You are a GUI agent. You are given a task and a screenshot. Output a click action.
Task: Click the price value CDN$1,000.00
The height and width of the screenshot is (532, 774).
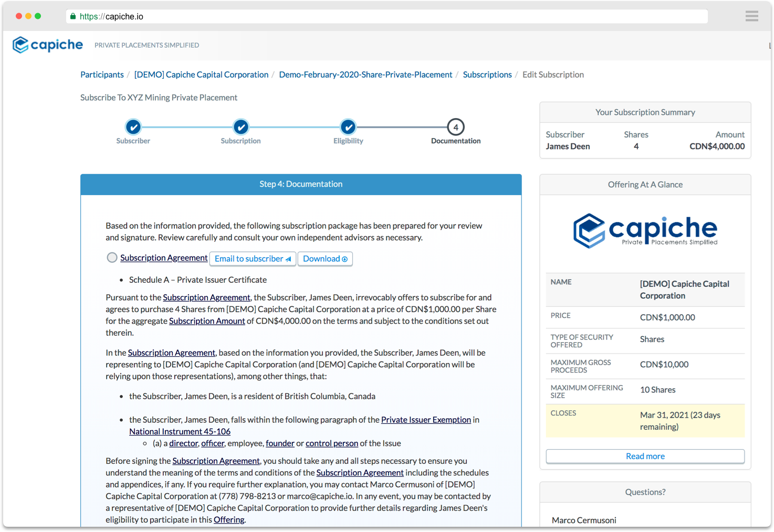click(x=667, y=317)
